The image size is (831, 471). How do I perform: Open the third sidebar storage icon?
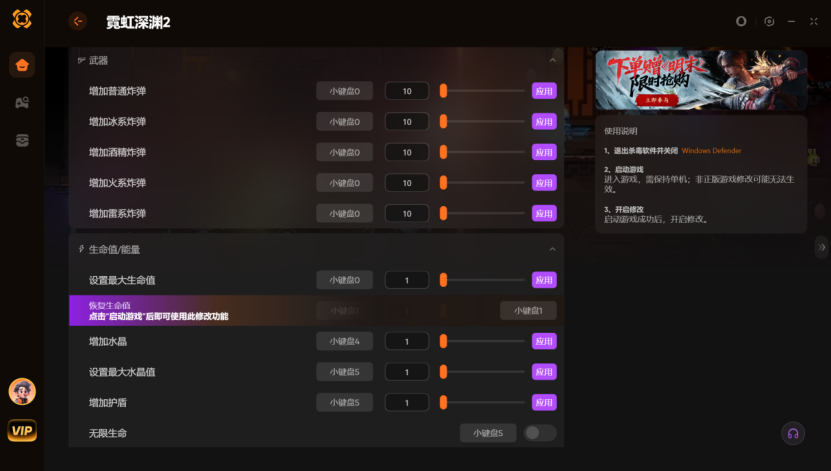[22, 140]
